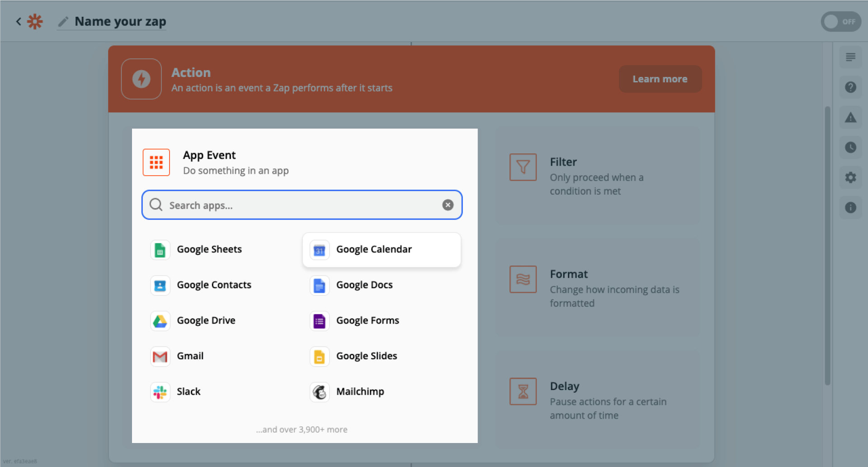868x467 pixels.
Task: Open the warning triangle icon
Action: click(x=850, y=117)
